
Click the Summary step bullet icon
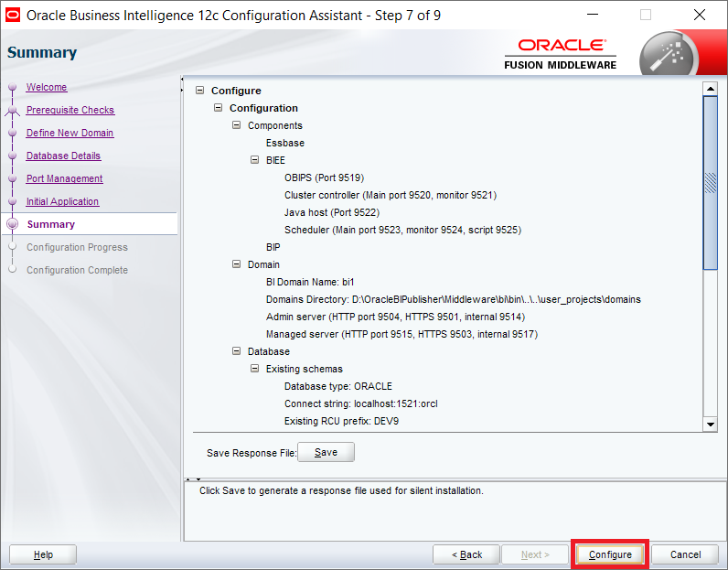pos(13,224)
